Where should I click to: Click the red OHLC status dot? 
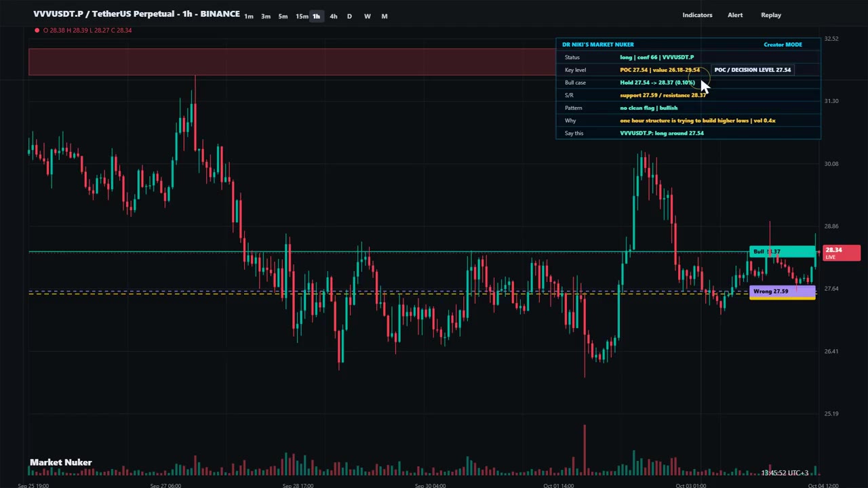click(x=37, y=30)
